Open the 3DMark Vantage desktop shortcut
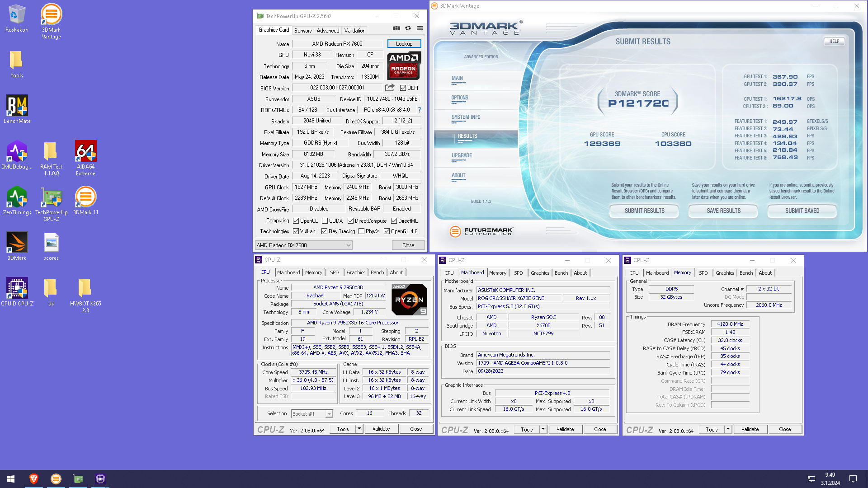This screenshot has width=868, height=488. tap(51, 21)
